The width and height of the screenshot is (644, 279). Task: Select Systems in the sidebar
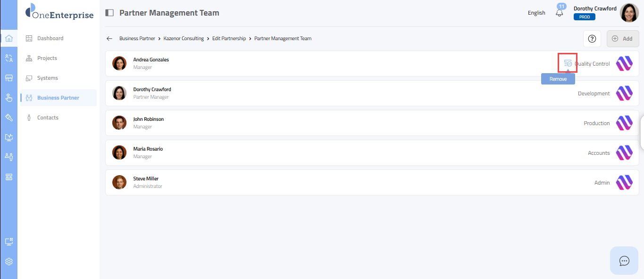[48, 78]
